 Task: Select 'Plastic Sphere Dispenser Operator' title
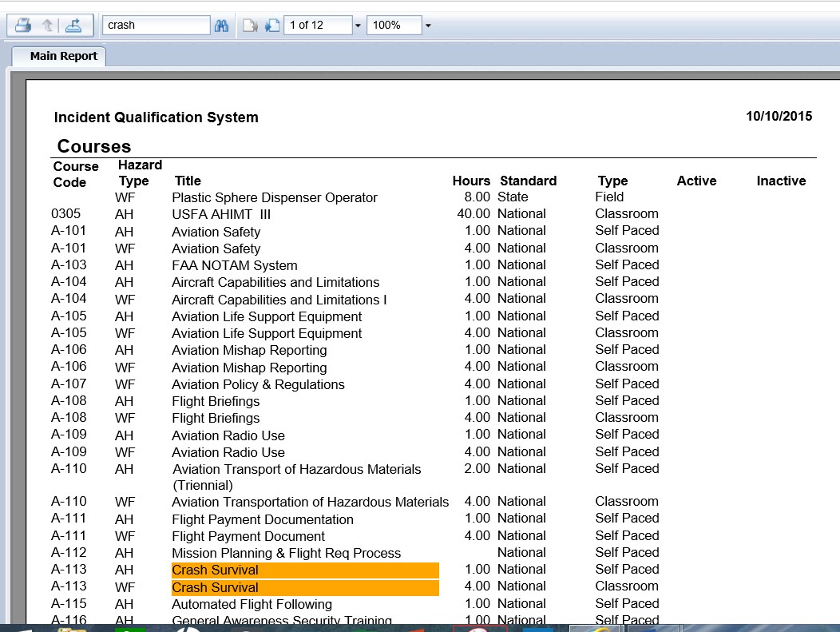point(275,198)
